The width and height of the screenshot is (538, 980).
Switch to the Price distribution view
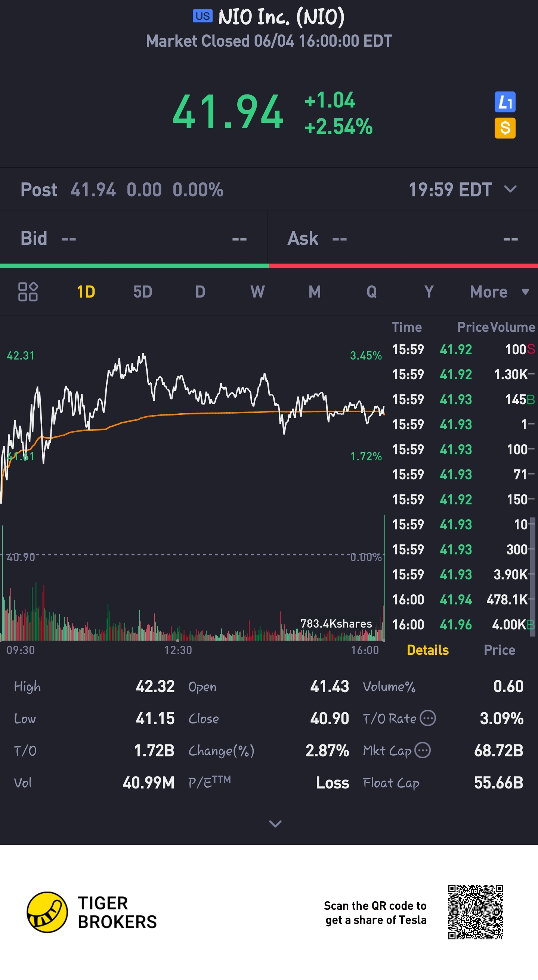coord(499,650)
